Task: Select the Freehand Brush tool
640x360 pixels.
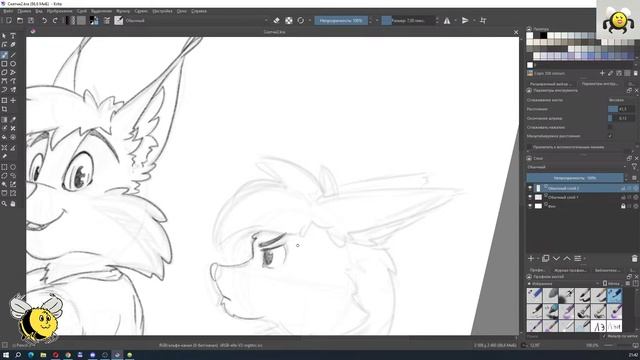Action: 4,55
